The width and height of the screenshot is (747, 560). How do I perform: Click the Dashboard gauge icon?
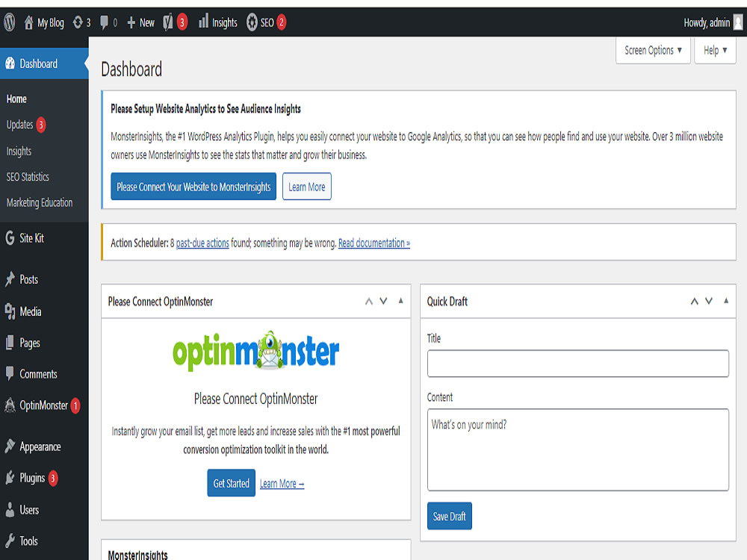(x=10, y=63)
